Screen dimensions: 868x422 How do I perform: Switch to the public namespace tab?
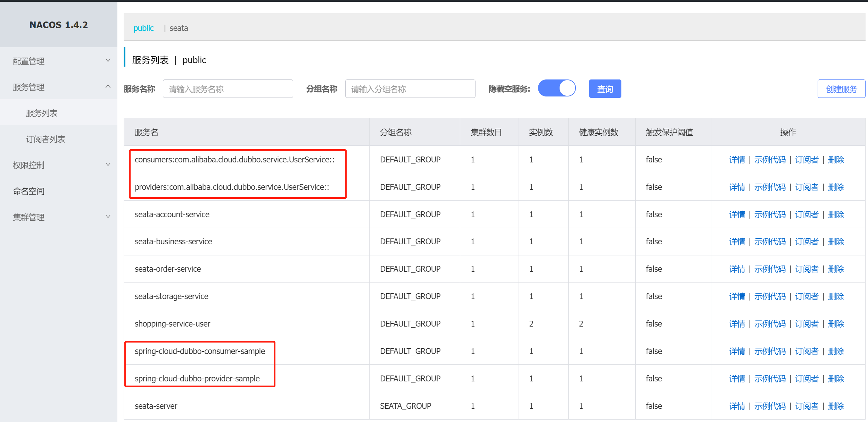(x=143, y=28)
